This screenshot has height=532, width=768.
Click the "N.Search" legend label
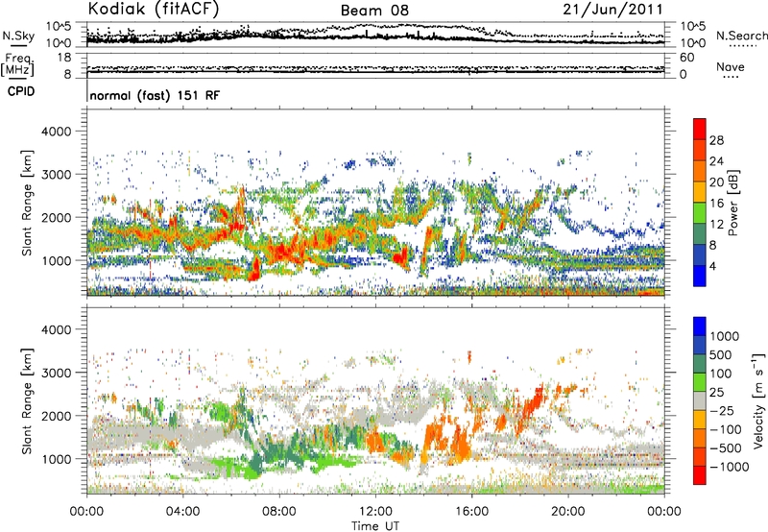point(741,36)
